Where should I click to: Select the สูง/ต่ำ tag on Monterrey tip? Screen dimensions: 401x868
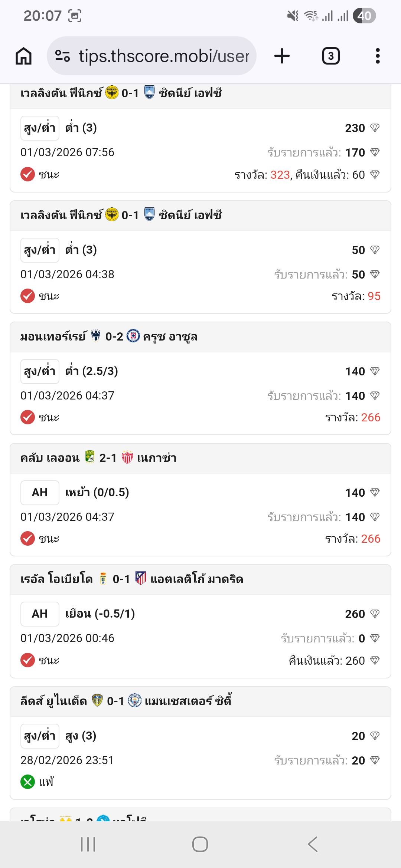(x=40, y=371)
